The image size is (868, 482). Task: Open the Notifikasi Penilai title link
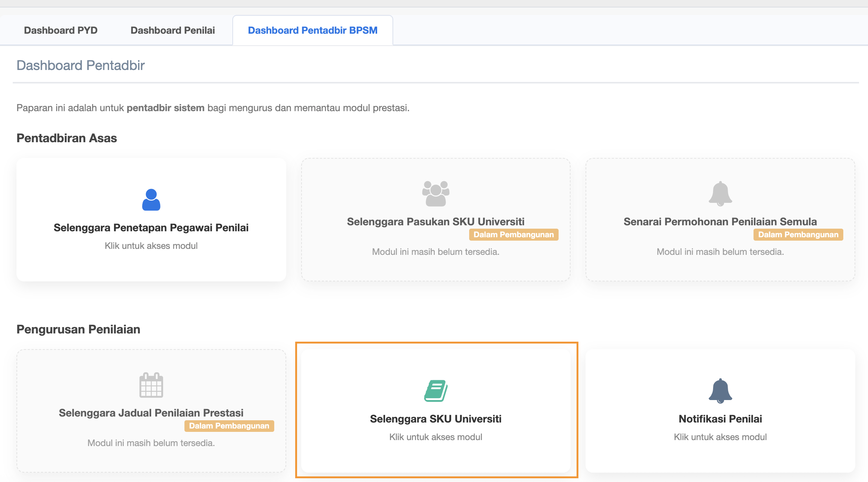720,419
